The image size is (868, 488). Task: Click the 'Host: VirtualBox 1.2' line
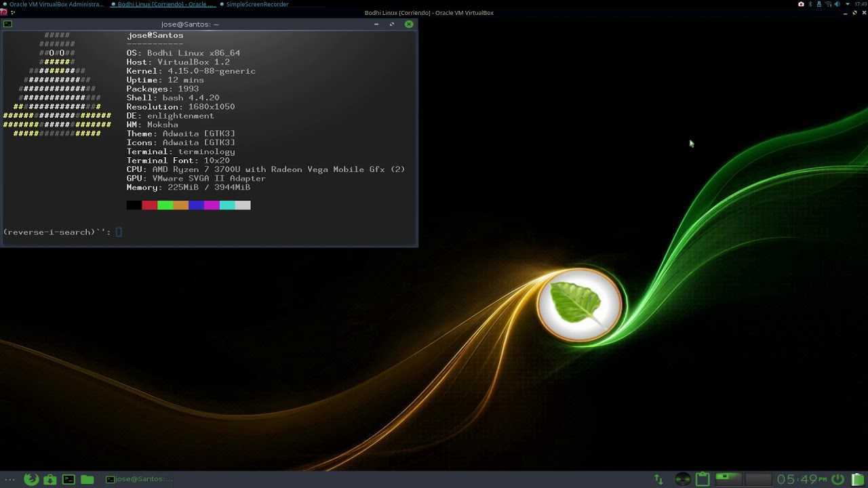coord(178,62)
